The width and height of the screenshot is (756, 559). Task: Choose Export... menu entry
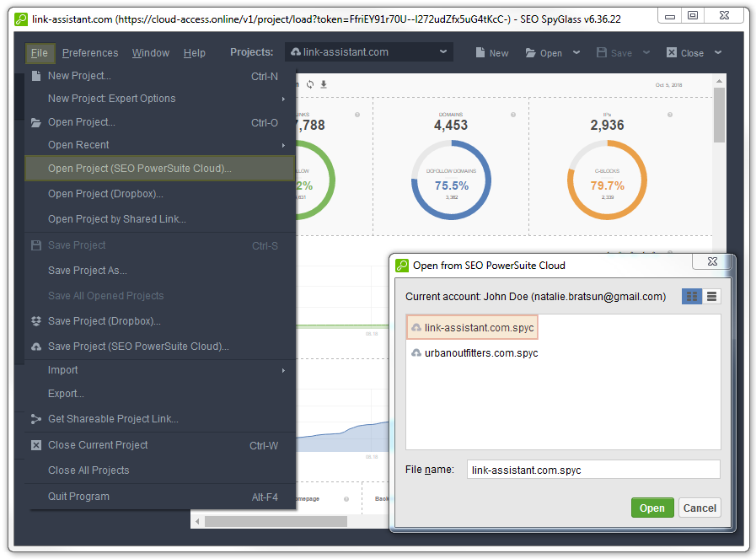pyautogui.click(x=159, y=394)
